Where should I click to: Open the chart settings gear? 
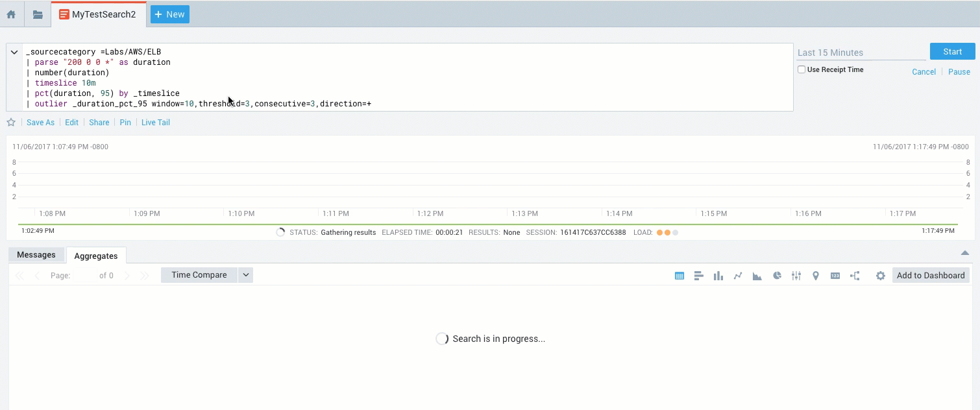pos(880,275)
